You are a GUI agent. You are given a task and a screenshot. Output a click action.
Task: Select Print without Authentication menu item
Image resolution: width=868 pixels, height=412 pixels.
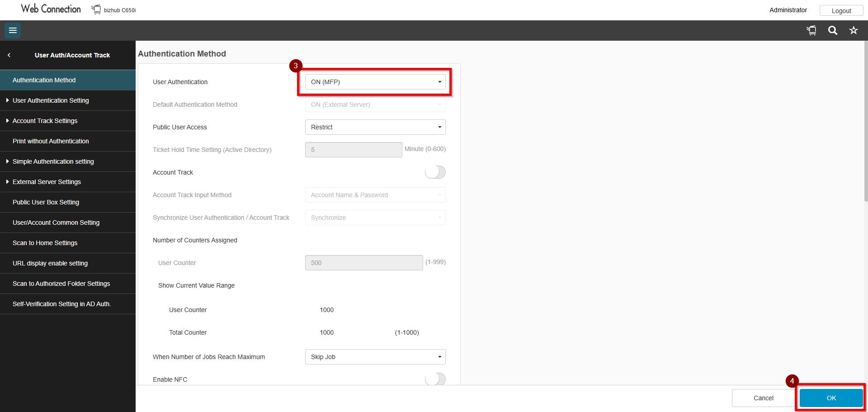click(x=51, y=141)
